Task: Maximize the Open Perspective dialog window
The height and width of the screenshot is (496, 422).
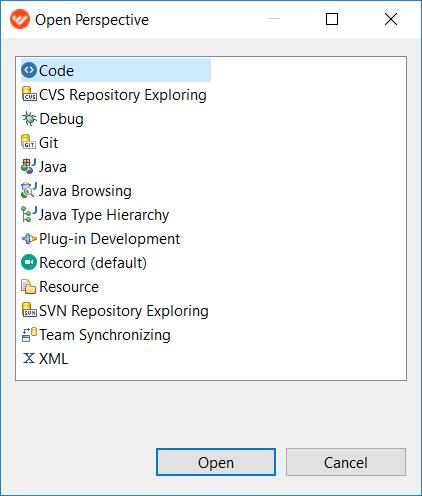Action: 332,19
